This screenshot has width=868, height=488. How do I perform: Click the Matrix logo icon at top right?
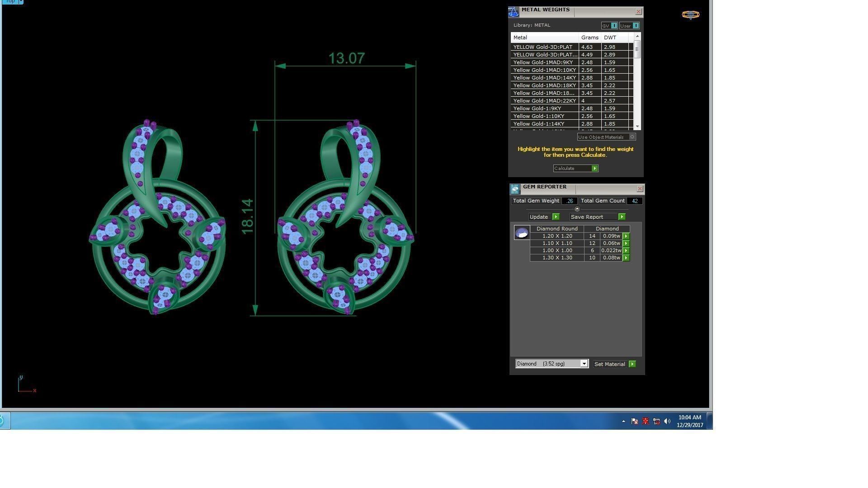(690, 15)
